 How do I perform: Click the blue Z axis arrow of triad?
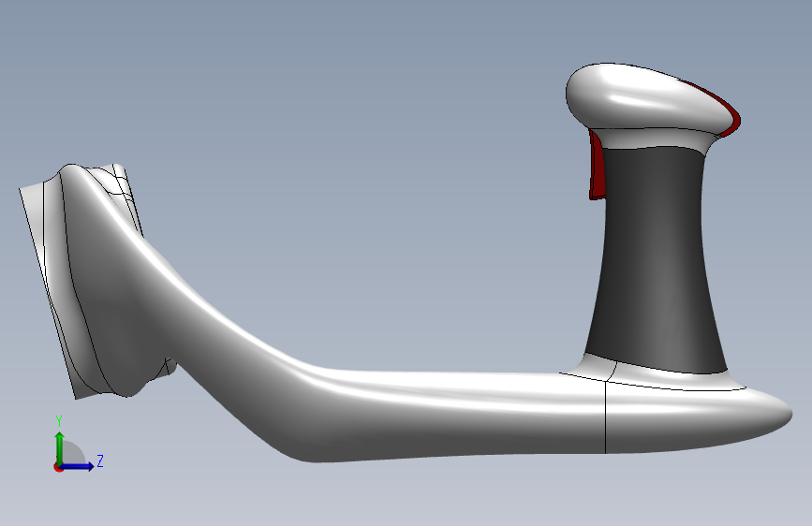[x=78, y=466]
